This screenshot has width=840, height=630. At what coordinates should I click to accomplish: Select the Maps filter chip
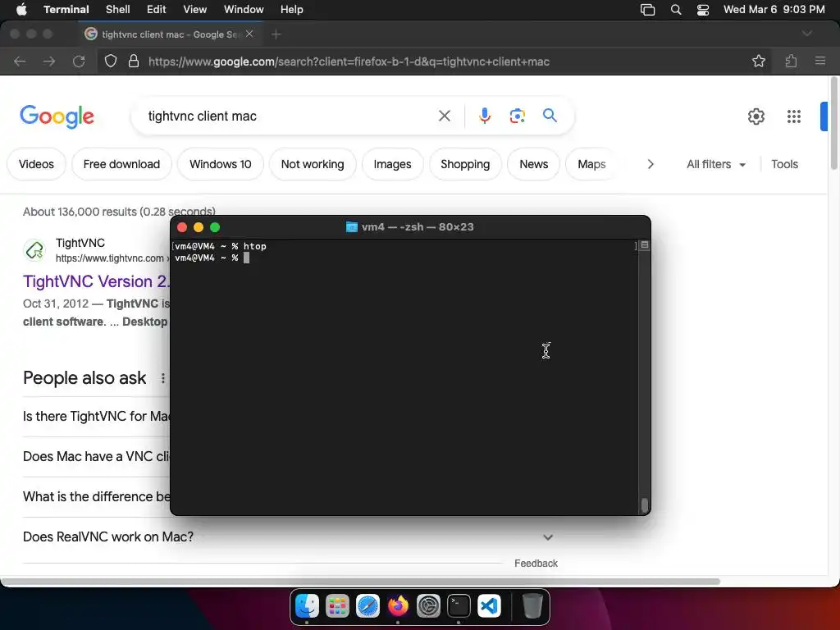coord(591,164)
